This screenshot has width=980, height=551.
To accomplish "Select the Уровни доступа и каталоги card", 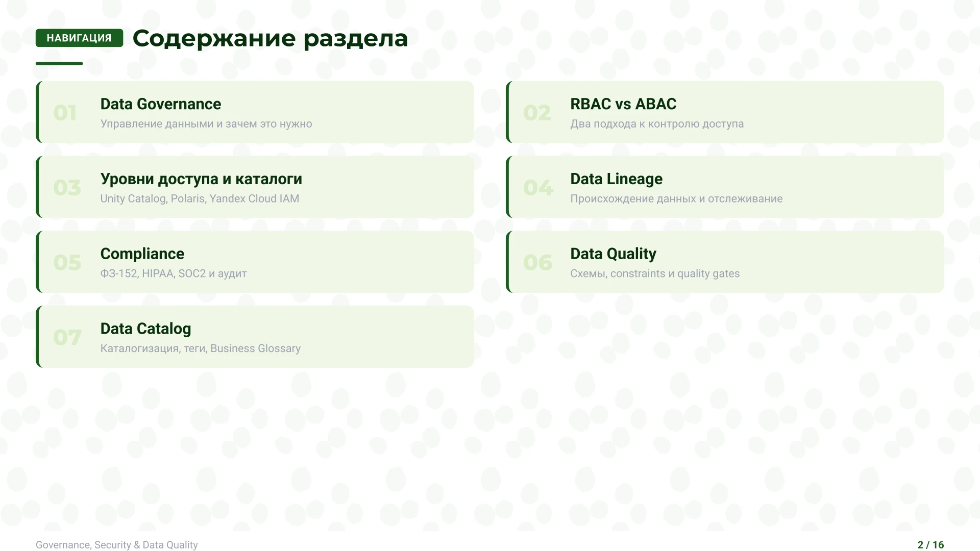I will [255, 187].
